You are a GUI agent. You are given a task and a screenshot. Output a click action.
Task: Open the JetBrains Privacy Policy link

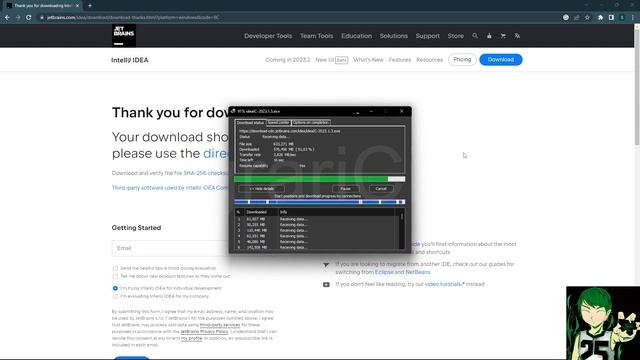[x=204, y=331]
